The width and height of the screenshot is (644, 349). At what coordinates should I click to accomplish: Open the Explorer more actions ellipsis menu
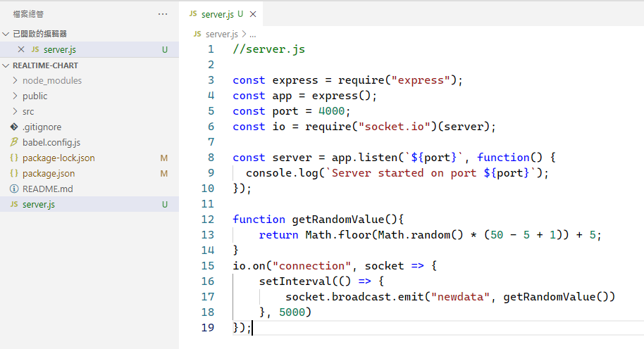click(163, 14)
